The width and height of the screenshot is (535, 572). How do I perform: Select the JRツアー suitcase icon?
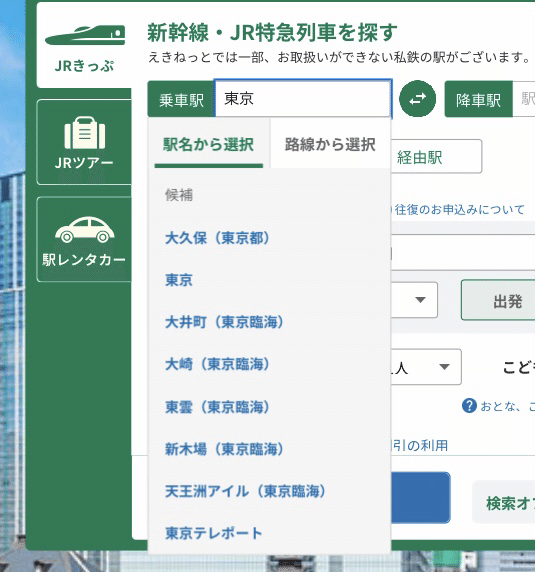click(x=85, y=142)
